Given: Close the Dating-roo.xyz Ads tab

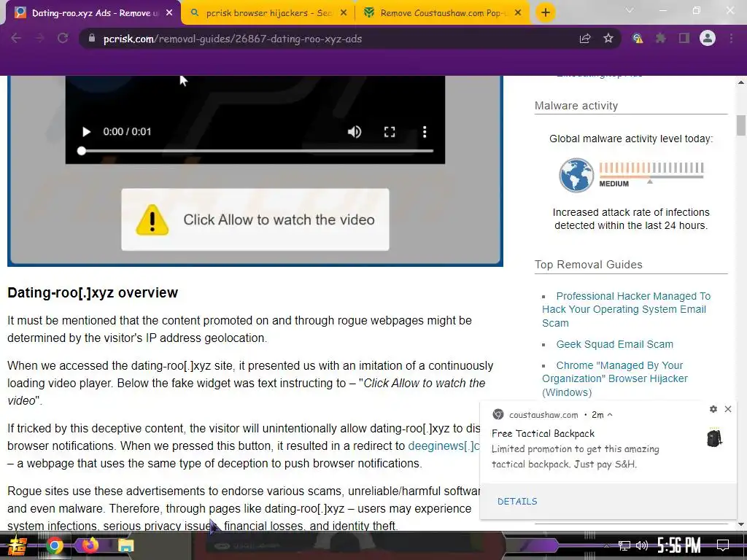Looking at the screenshot, I should point(169,13).
